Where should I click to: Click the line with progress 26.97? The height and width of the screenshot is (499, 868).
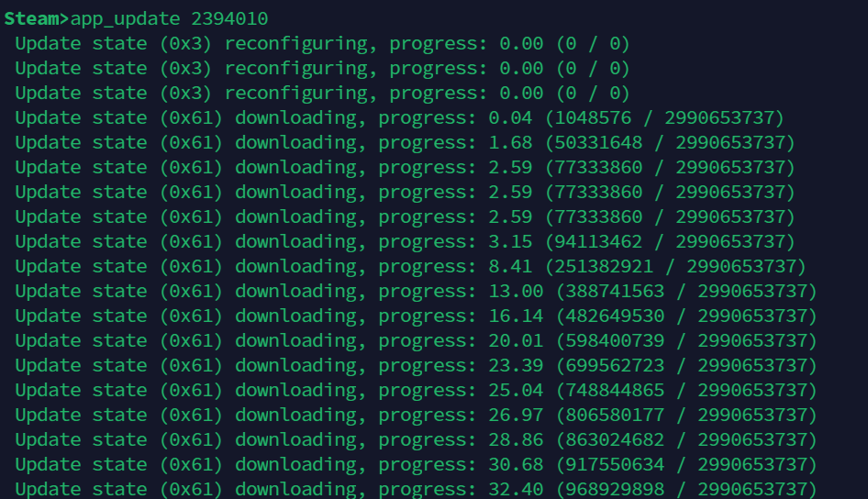[417, 415]
